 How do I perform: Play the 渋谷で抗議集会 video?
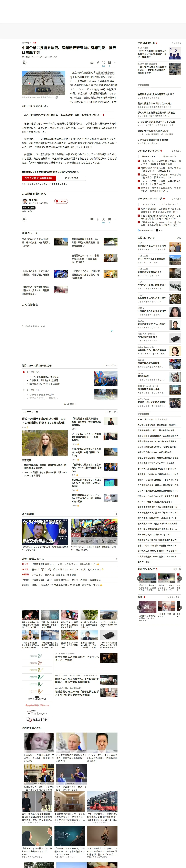point(94,532)
